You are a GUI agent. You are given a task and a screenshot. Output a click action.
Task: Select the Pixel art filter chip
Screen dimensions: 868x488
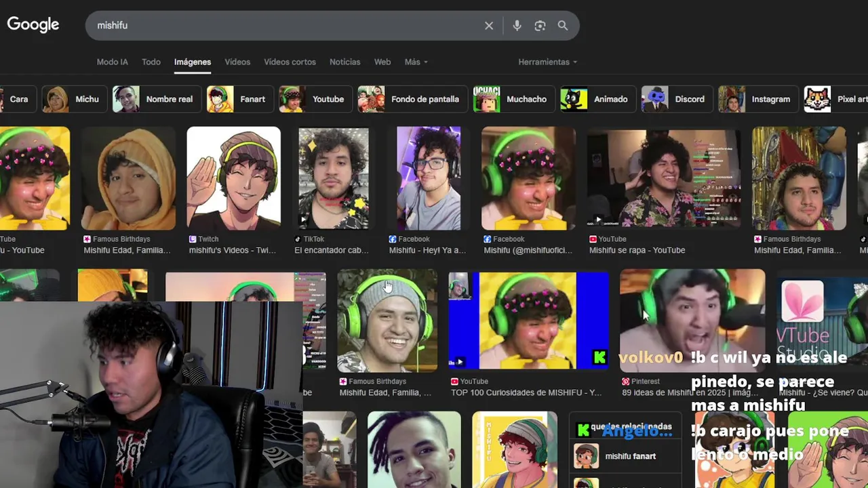coord(835,99)
